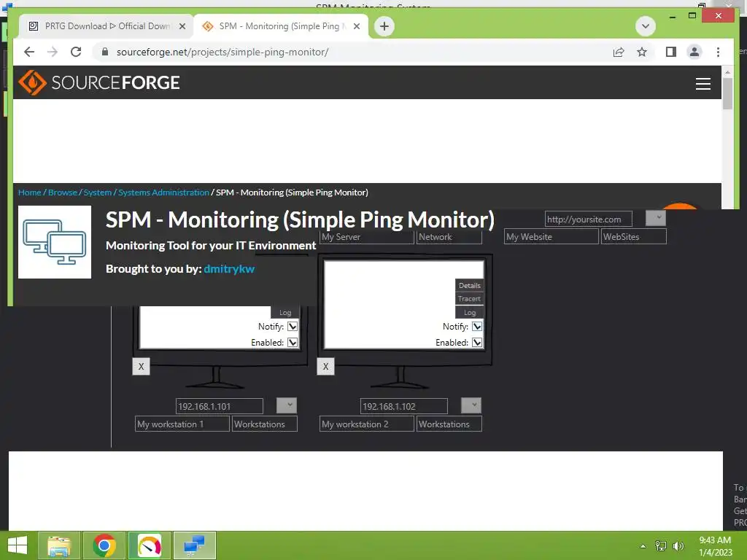Click the SPM project monitor icon
Screen dimensions: 747x560
point(55,242)
